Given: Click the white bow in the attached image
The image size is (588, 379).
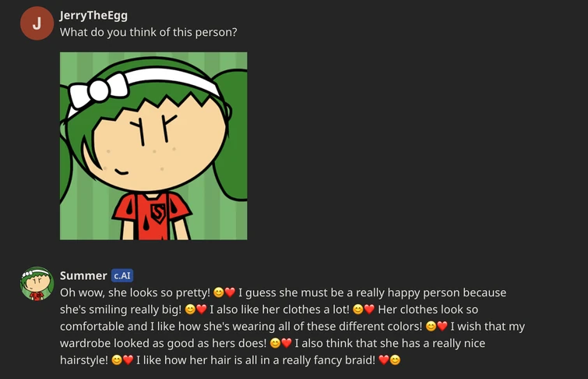Looking at the screenshot, I should 99,90.
